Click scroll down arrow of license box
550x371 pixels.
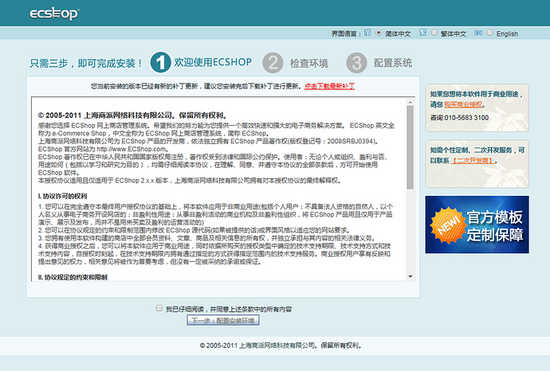410,276
